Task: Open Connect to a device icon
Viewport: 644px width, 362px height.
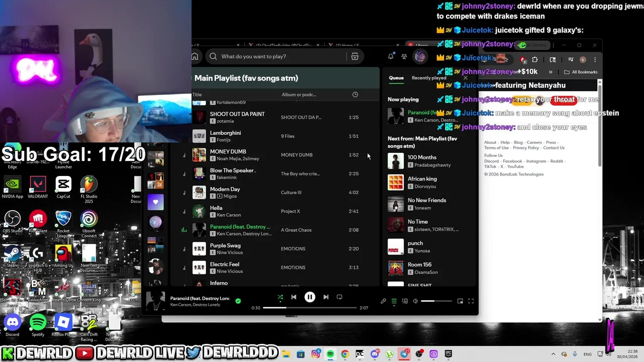Action: [405, 301]
